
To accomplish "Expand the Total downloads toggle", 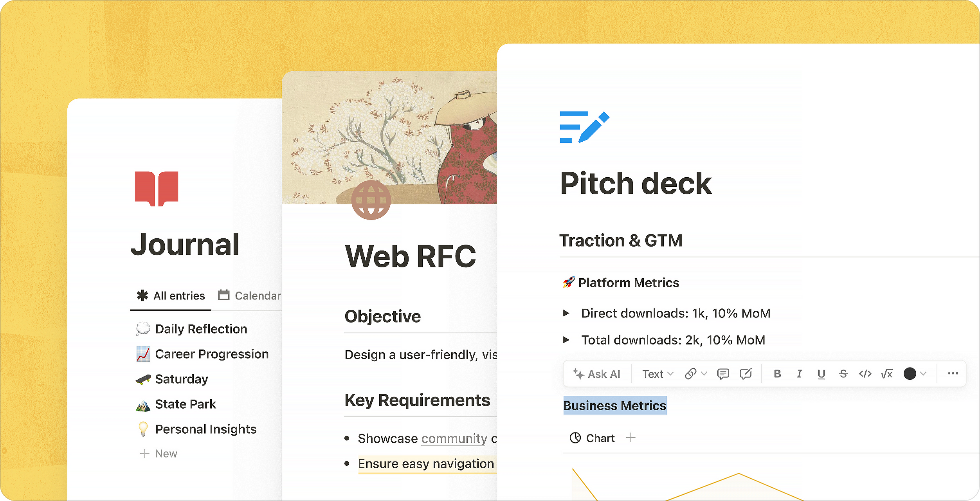I will tap(566, 340).
